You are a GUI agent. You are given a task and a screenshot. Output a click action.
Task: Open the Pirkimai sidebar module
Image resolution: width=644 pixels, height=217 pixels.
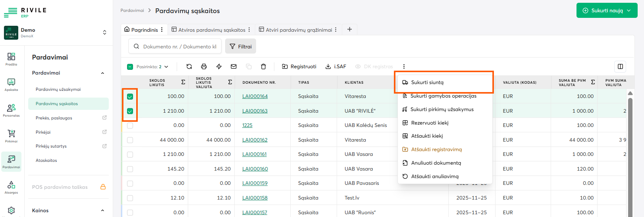pyautogui.click(x=11, y=136)
